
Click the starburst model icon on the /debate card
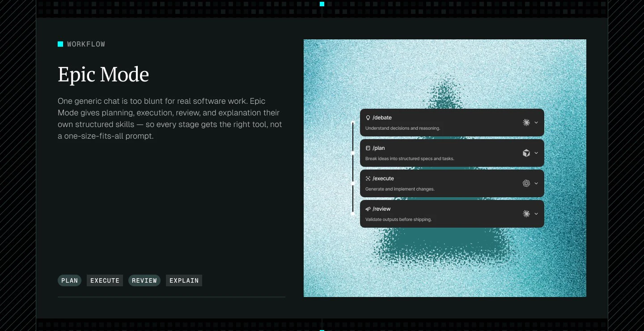[x=526, y=123]
